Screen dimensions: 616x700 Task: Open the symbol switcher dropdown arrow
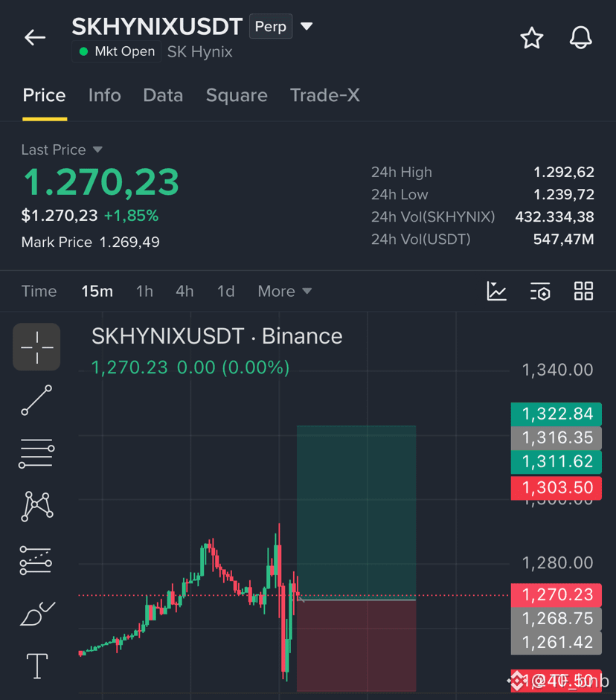[307, 26]
